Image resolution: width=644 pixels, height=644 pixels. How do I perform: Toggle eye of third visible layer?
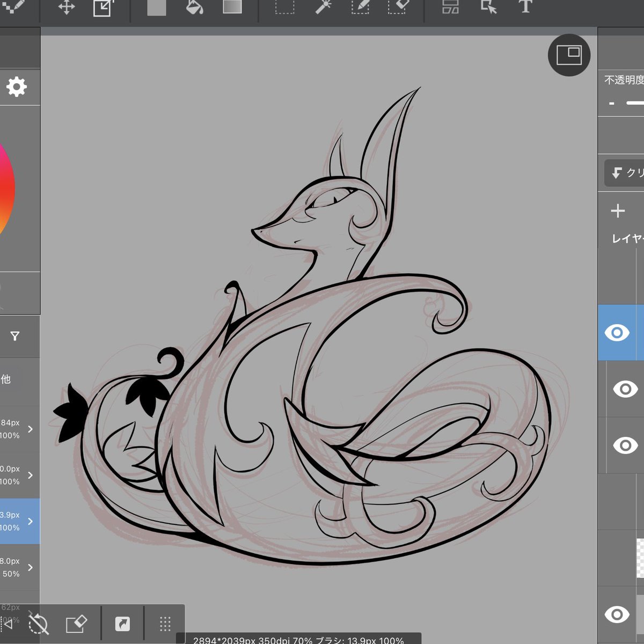pos(625,445)
